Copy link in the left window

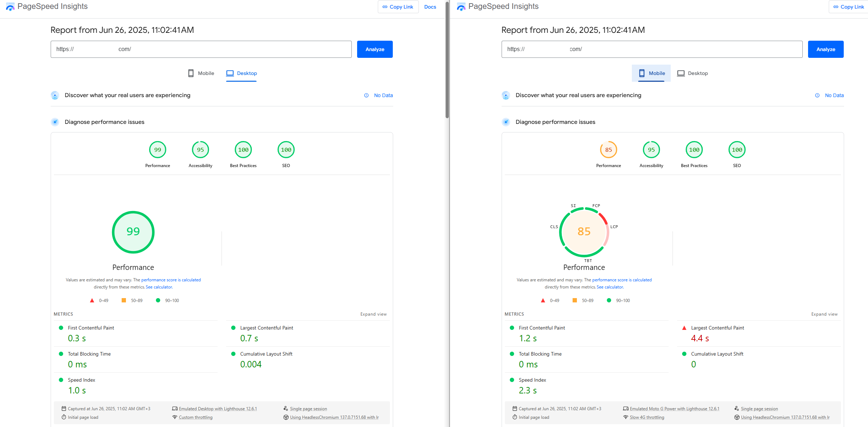(x=398, y=7)
